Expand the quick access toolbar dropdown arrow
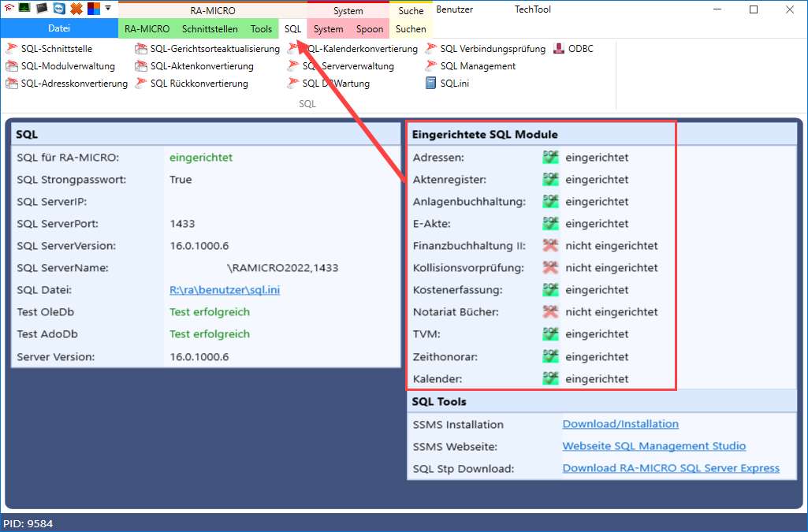The height and width of the screenshot is (532, 808). pyautogui.click(x=108, y=8)
